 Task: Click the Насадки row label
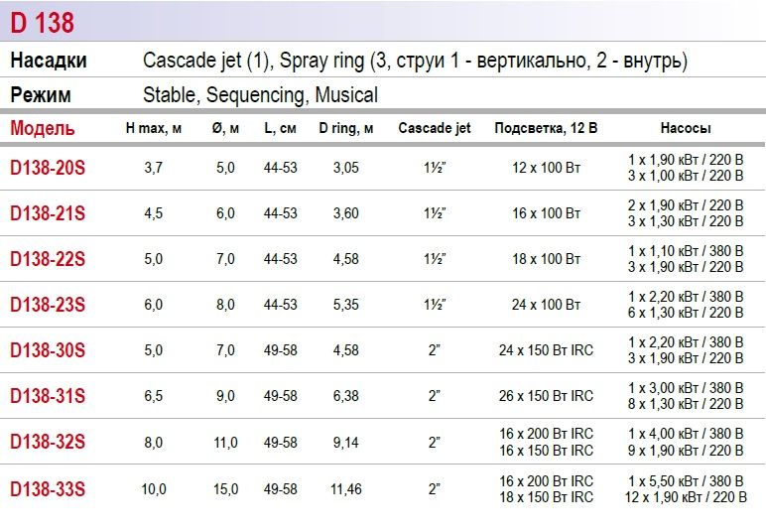49,61
